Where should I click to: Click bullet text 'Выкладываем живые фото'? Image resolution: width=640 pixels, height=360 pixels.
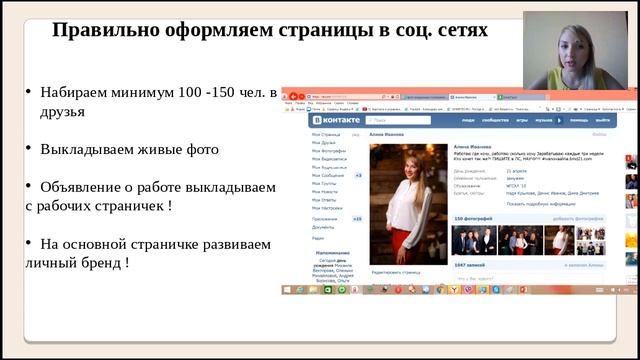pyautogui.click(x=129, y=149)
